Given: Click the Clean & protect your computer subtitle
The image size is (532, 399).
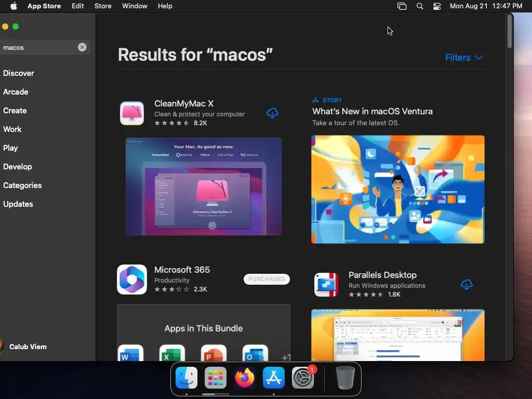Looking at the screenshot, I should [x=199, y=114].
